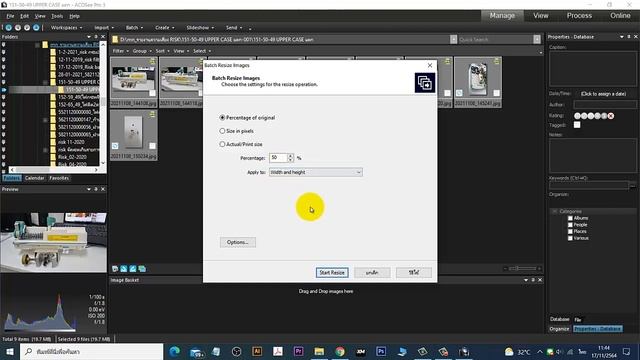Switch to the Calendar tab in the Folders pane
The height and width of the screenshot is (360, 640).
click(34, 178)
